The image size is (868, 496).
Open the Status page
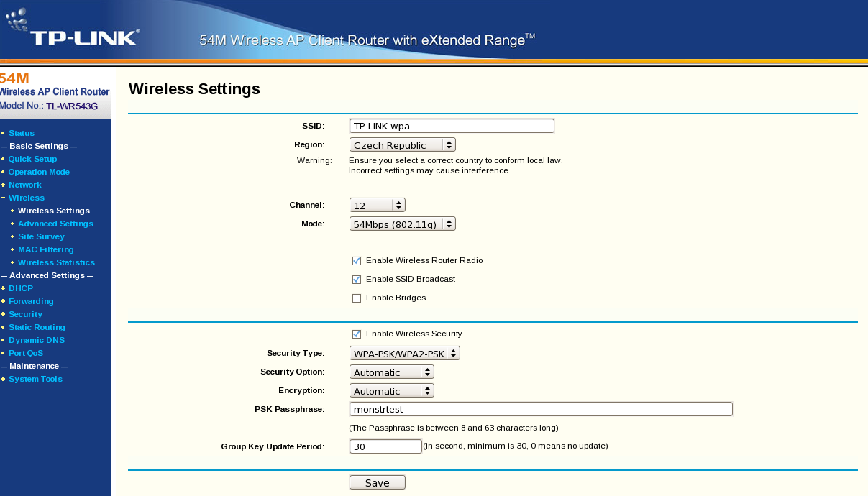tap(22, 133)
